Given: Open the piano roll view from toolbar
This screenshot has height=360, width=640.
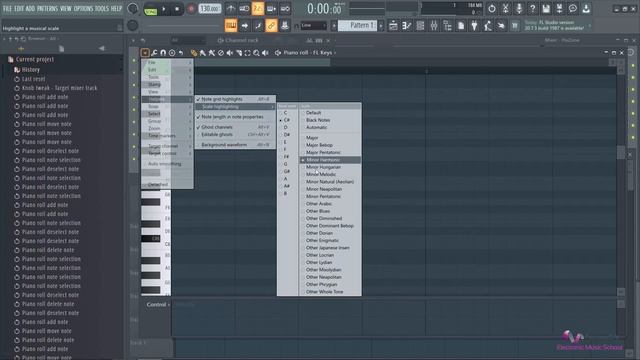Looking at the screenshot, I should (x=407, y=26).
